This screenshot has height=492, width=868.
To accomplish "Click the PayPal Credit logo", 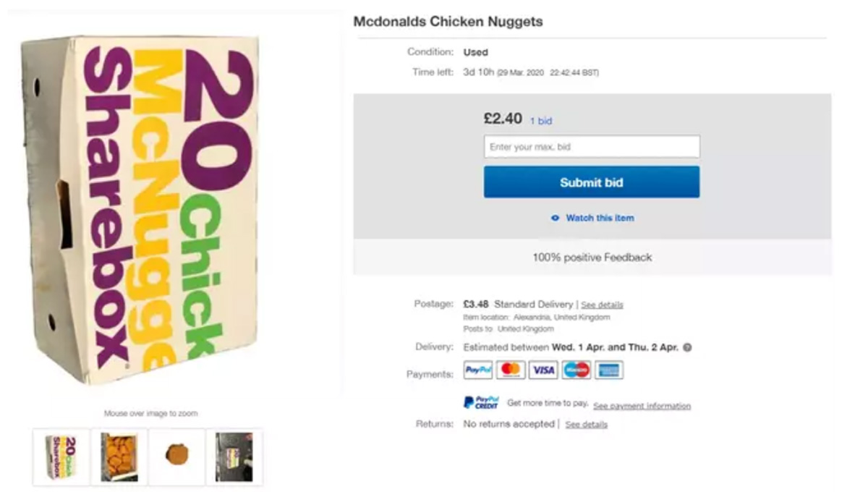I will coord(481,402).
